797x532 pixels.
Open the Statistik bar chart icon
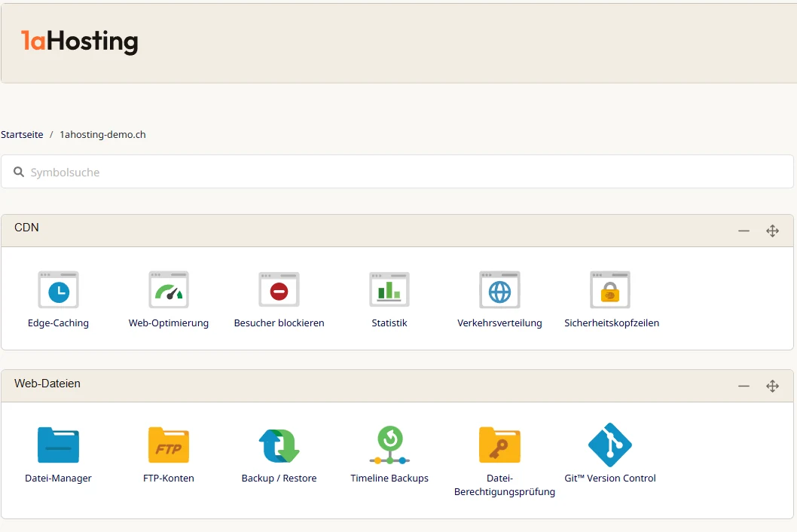[389, 289]
